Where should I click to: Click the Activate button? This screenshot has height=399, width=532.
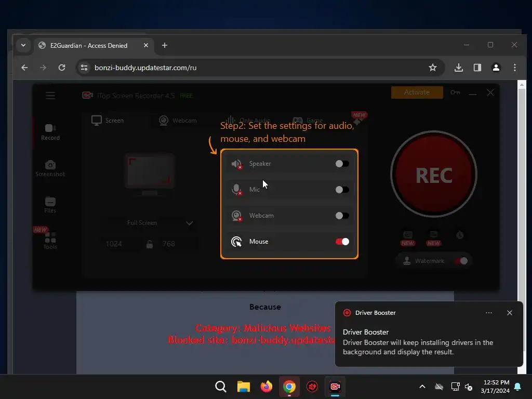pos(417,92)
